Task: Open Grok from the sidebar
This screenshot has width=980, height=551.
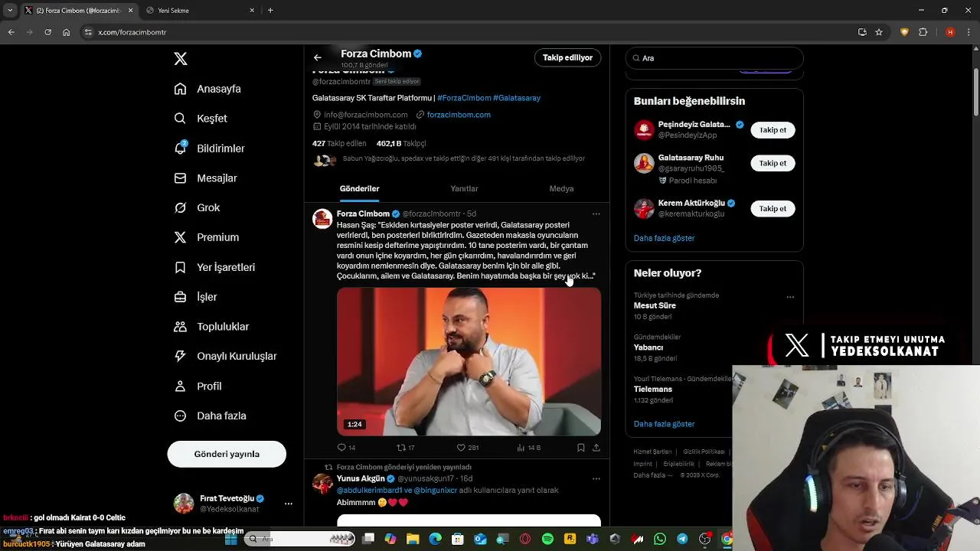Action: [197, 208]
